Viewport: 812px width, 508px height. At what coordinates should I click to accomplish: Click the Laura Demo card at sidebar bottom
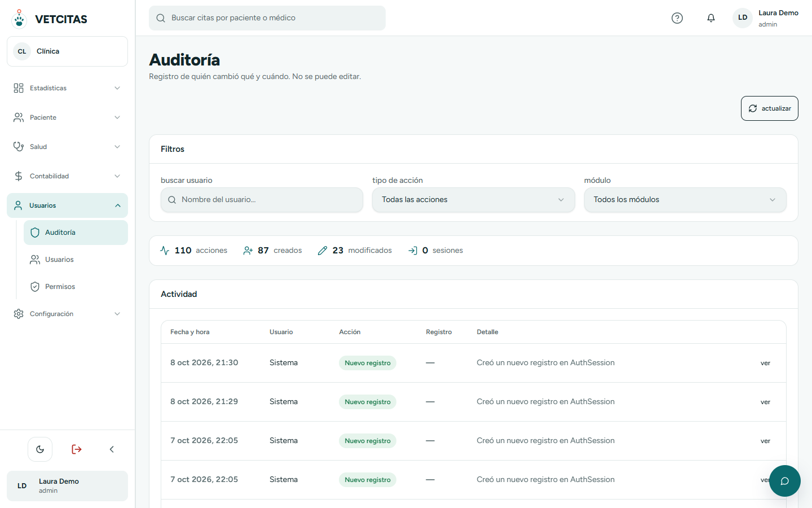[x=67, y=486]
